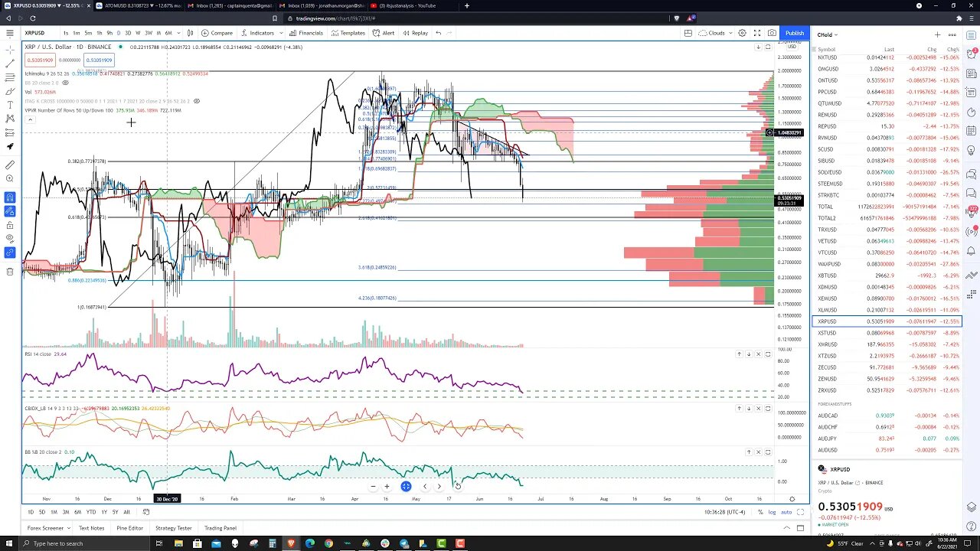The width and height of the screenshot is (980, 551).
Task: Collapse the indicator legend arrow
Action: pyautogui.click(x=30, y=119)
